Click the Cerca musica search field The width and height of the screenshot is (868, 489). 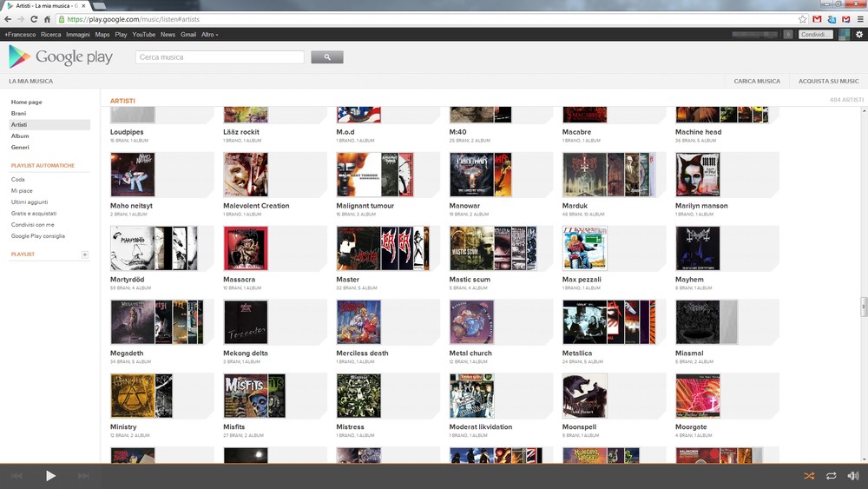tap(220, 57)
